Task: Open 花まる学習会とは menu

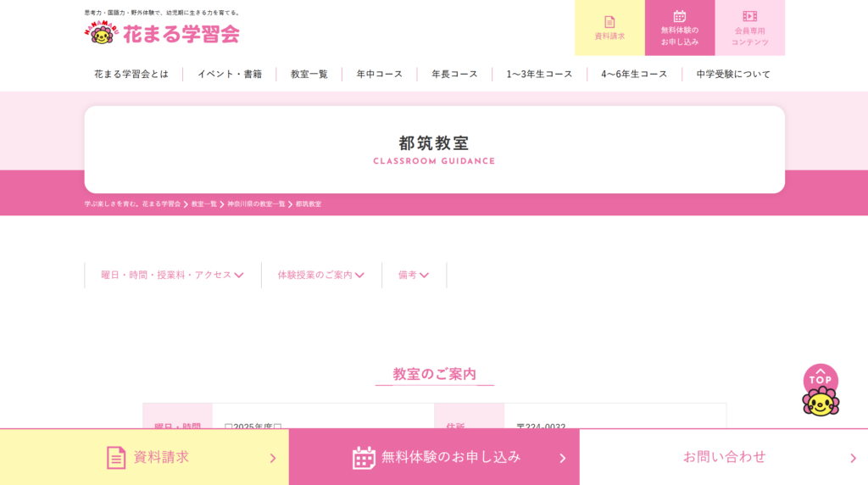Action: [x=131, y=74]
